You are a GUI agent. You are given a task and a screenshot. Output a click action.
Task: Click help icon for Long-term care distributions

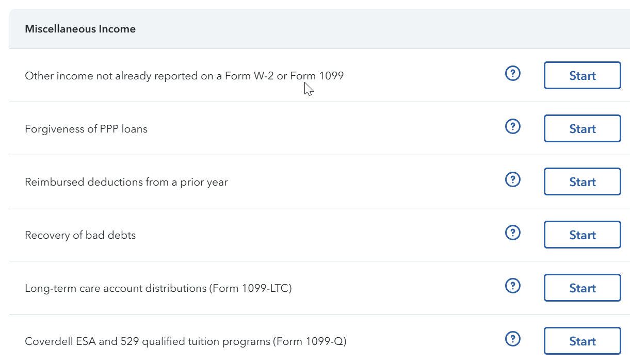pyautogui.click(x=512, y=286)
